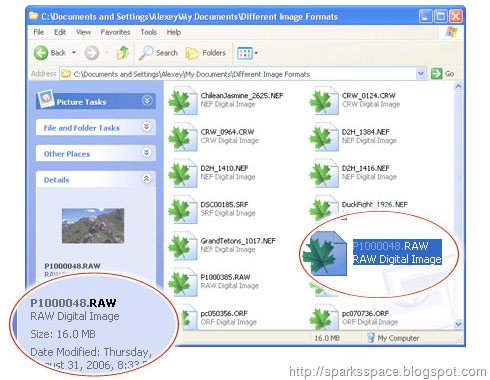Expand the Other Places panel

(x=146, y=153)
